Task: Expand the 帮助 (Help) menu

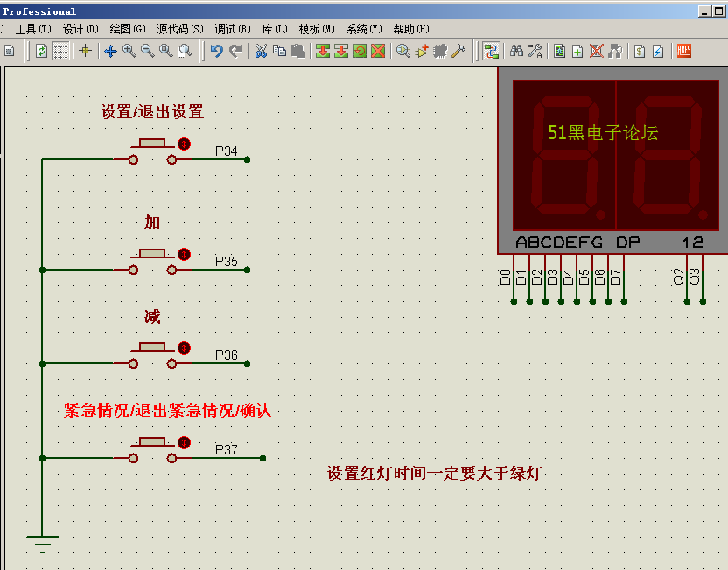Action: (x=410, y=29)
